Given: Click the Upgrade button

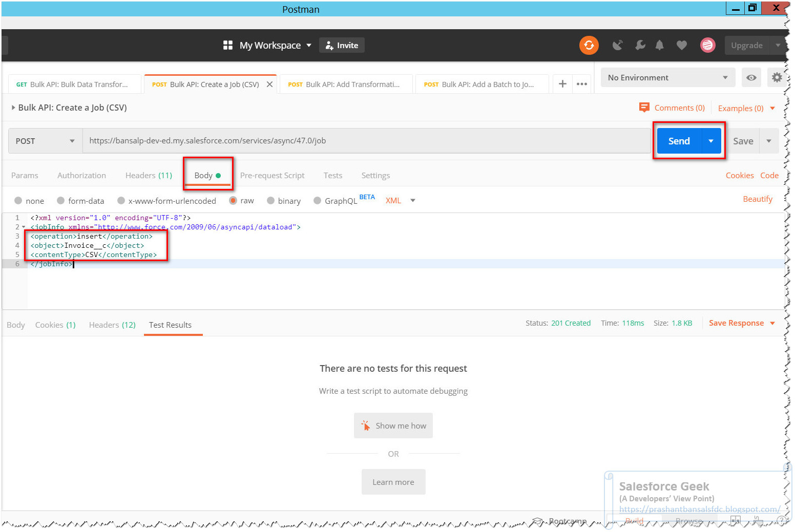Looking at the screenshot, I should click(x=747, y=45).
